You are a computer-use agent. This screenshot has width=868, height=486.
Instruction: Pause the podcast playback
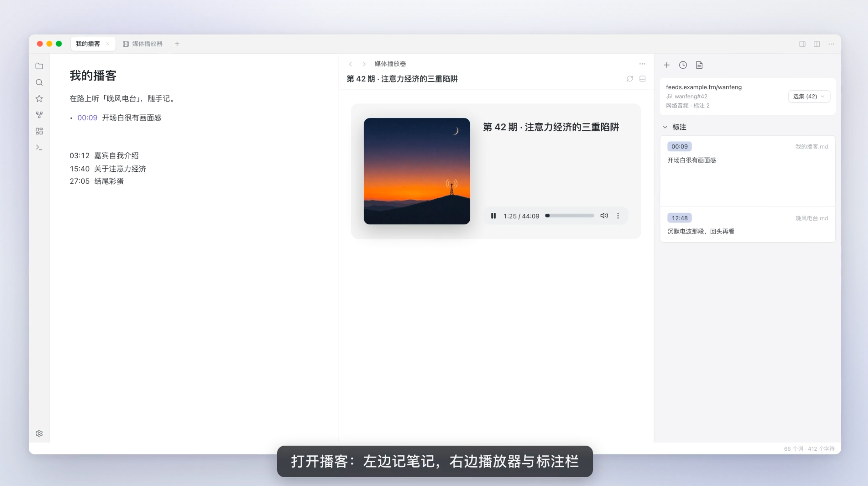tap(493, 216)
